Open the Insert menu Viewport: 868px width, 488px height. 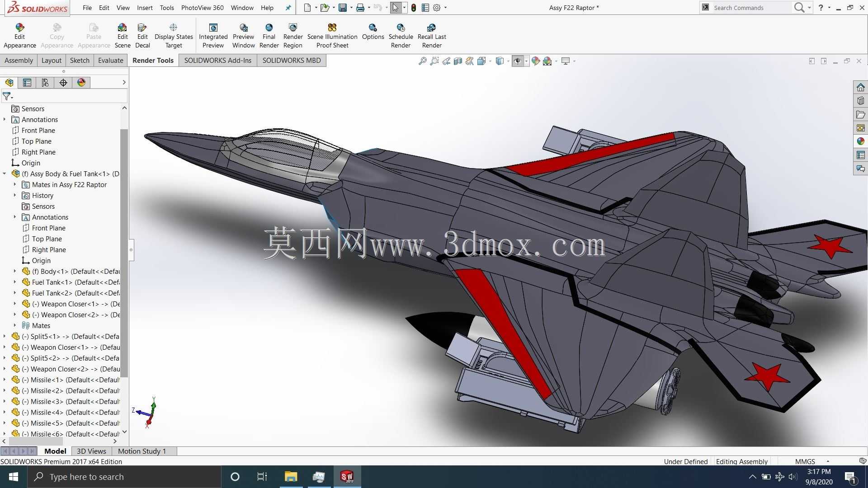tap(145, 8)
